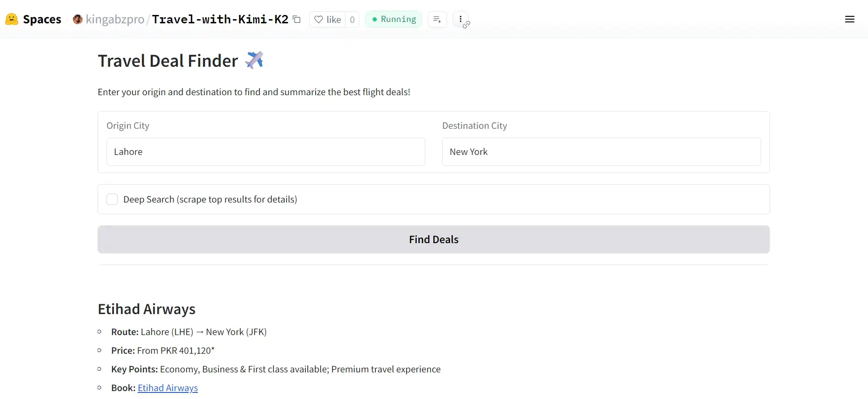This screenshot has height=399, width=868.
Task: Open the hamburger navigation menu
Action: [849, 19]
